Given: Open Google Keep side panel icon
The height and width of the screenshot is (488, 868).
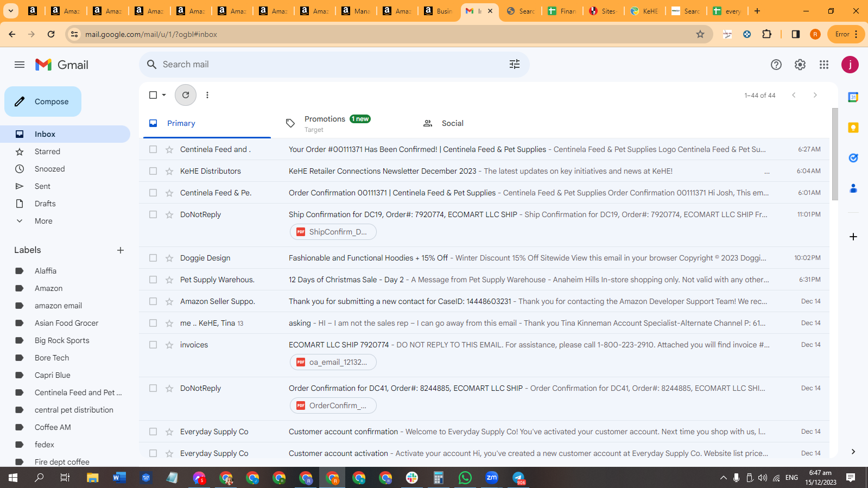Looking at the screenshot, I should click(x=853, y=128).
